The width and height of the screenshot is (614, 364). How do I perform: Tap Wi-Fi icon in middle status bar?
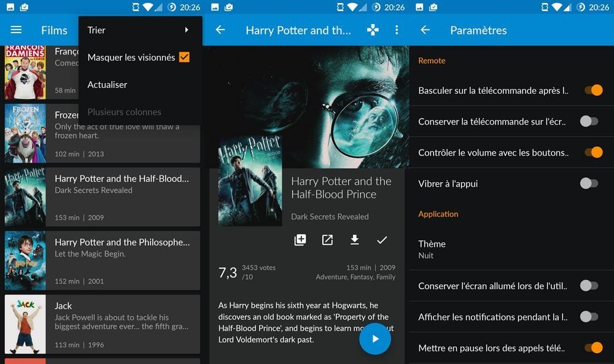click(x=352, y=7)
